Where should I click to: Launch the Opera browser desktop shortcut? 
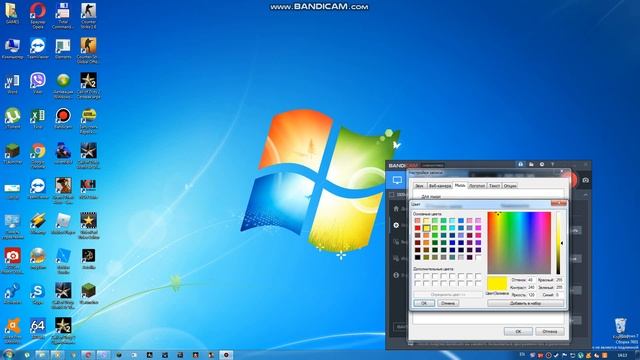pyautogui.click(x=38, y=16)
